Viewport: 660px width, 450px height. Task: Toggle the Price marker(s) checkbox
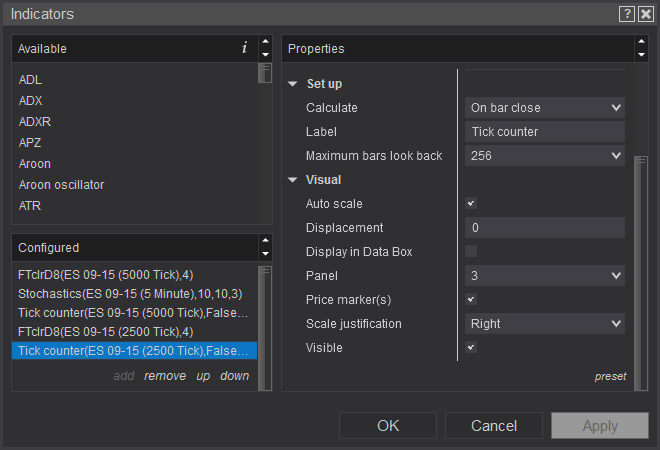tap(472, 299)
